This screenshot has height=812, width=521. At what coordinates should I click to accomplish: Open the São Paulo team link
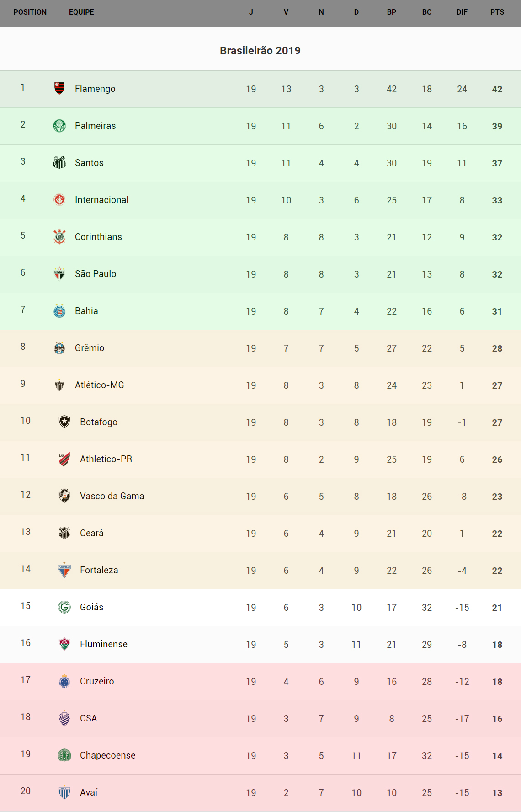point(96,274)
